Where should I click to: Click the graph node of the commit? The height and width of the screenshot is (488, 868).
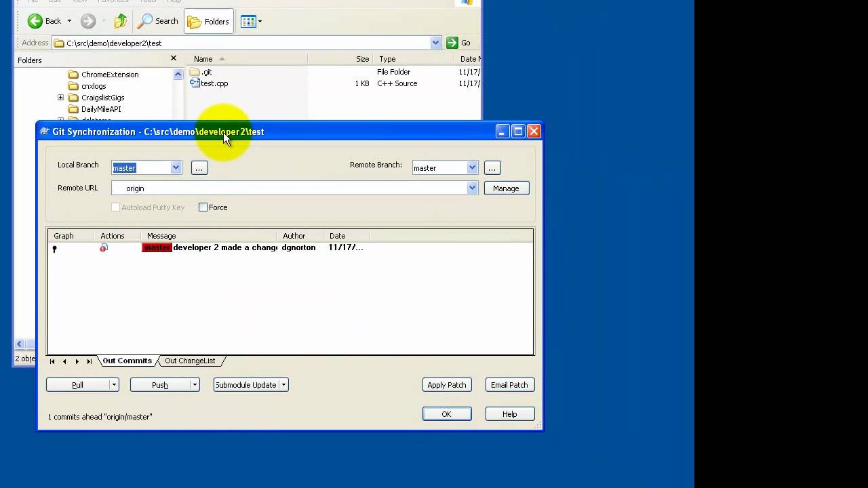click(54, 249)
